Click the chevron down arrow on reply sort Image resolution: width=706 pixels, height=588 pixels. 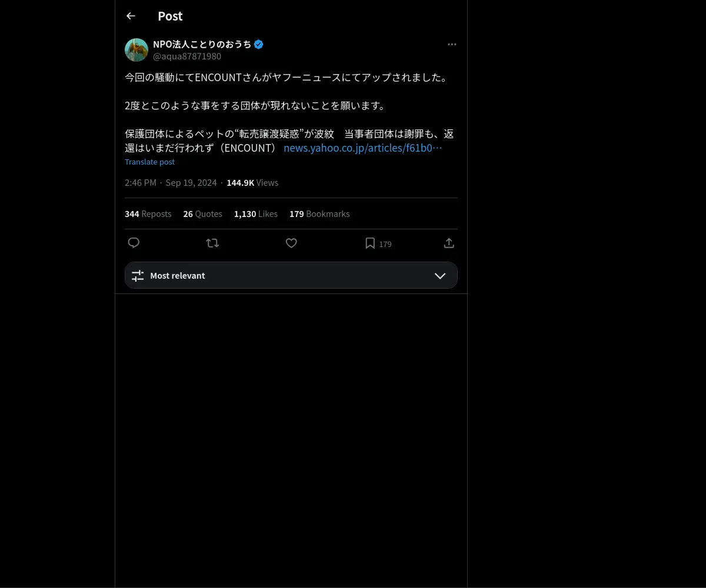440,276
